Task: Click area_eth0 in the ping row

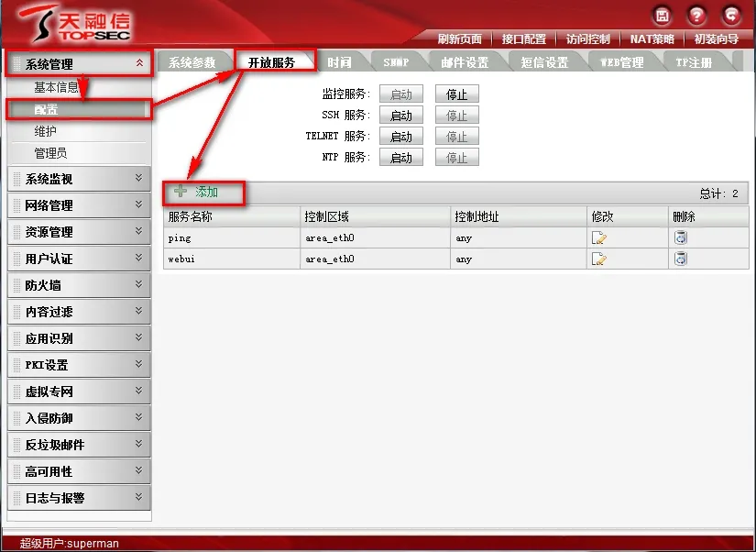Action: 330,237
